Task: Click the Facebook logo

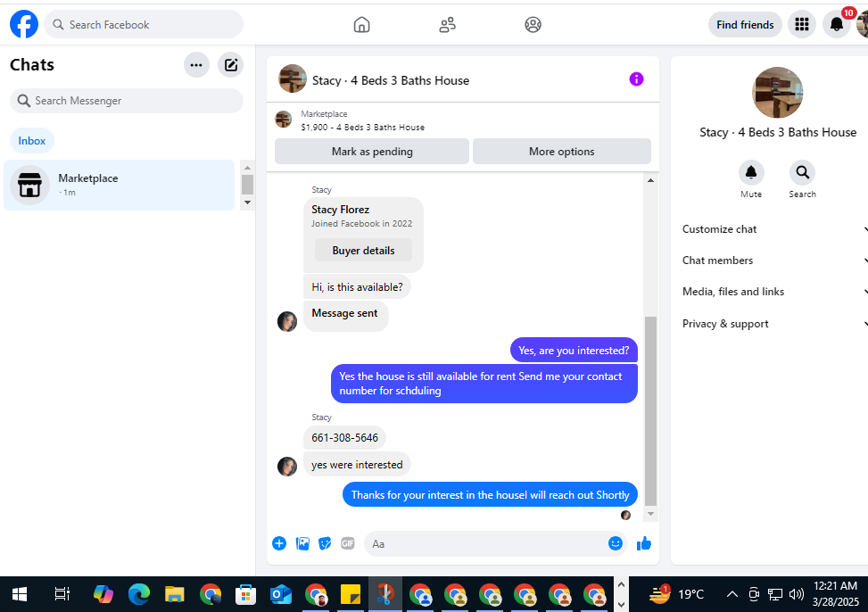Action: 24,24
